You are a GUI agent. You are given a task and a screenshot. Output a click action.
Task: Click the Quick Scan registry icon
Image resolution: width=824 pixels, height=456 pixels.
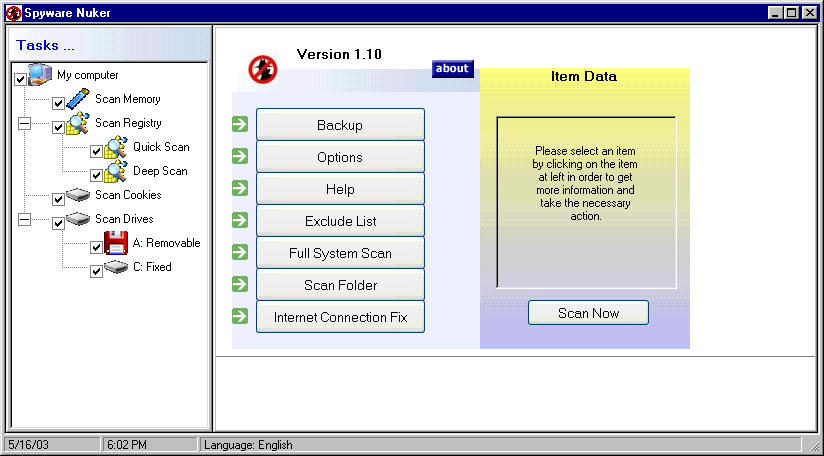116,147
